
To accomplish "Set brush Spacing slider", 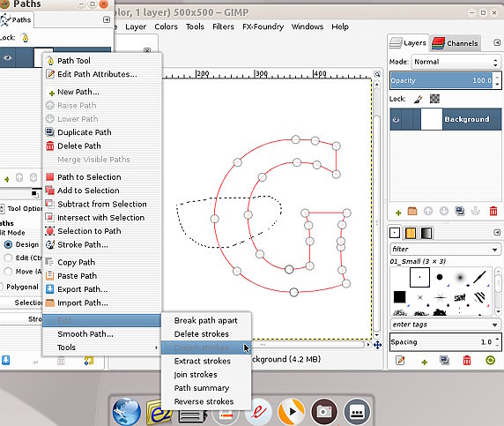I will click(442, 341).
